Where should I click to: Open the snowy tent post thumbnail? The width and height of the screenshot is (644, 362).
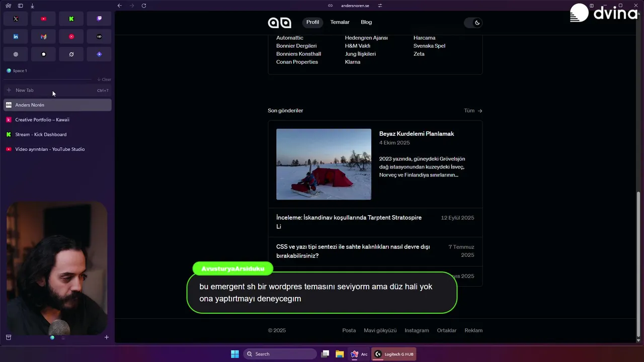pos(324,164)
